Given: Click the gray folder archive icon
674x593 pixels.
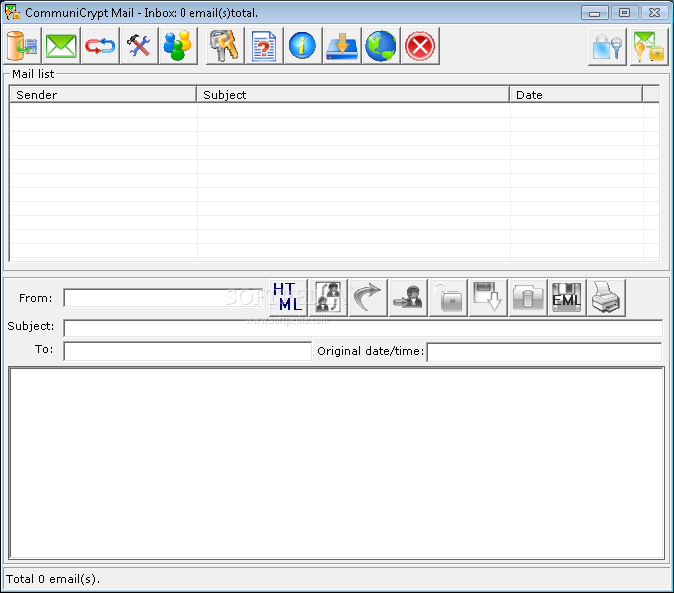Looking at the screenshot, I should point(528,297).
